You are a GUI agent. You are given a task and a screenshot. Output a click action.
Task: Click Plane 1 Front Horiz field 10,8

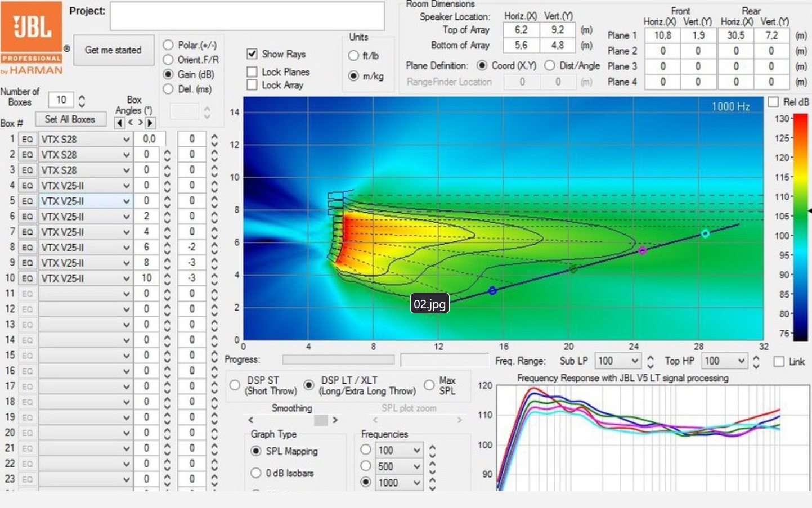pyautogui.click(x=662, y=35)
